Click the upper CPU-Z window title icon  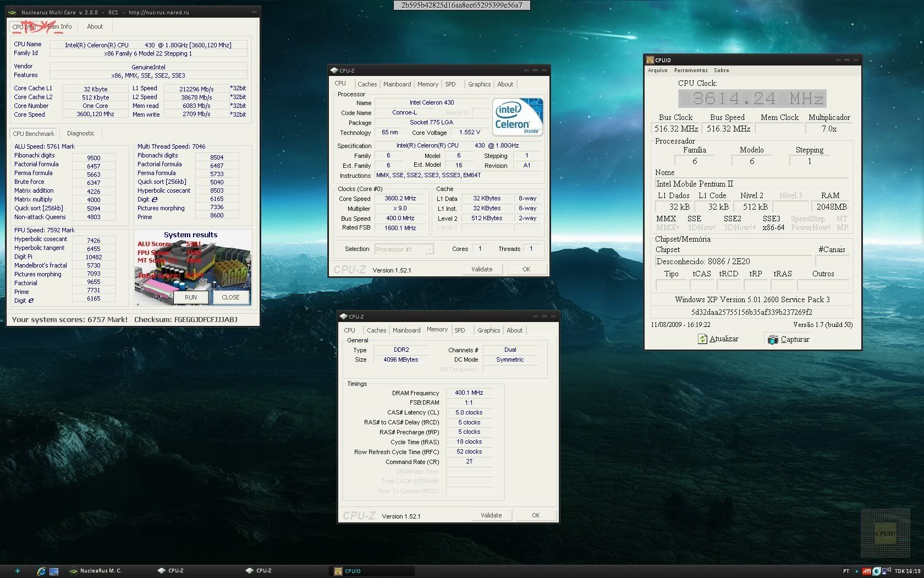[334, 70]
